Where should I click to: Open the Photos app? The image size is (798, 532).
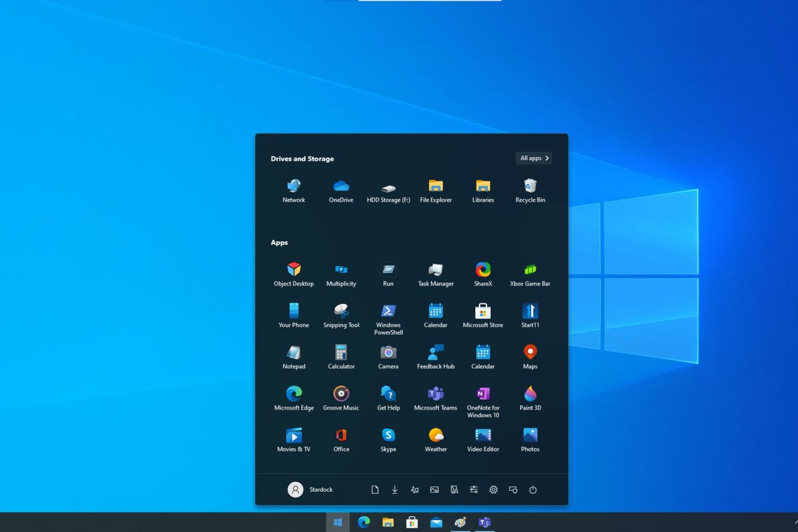[x=530, y=440]
